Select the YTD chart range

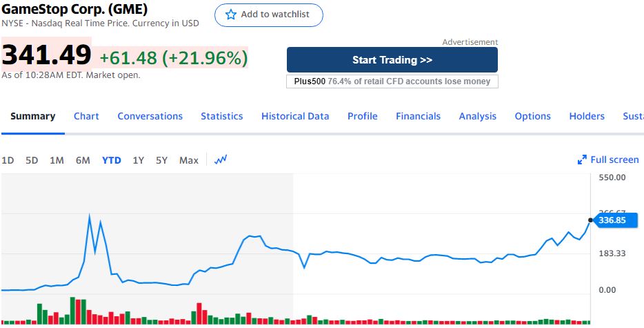pos(111,160)
